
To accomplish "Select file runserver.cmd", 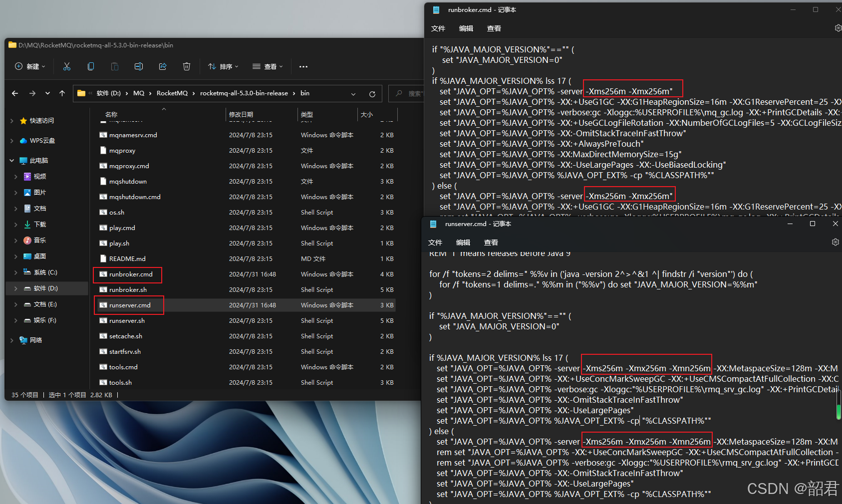I will [130, 305].
